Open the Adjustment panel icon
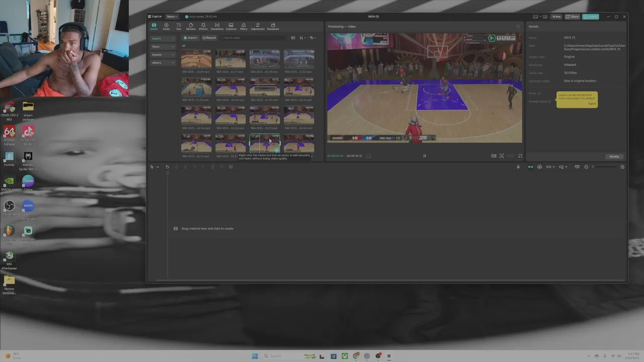Viewport: 644px width, 362px height. [258, 27]
